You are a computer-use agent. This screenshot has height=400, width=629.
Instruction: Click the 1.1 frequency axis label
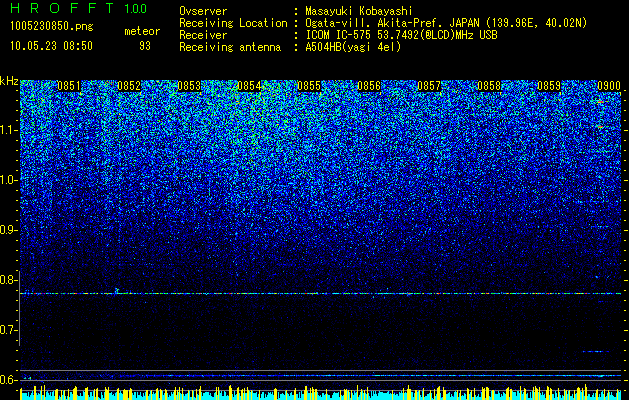pos(9,130)
